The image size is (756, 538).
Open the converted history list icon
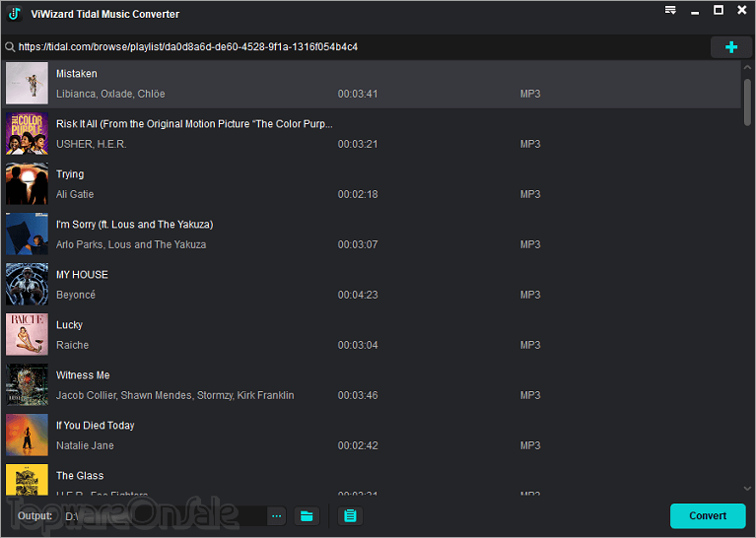pos(350,515)
